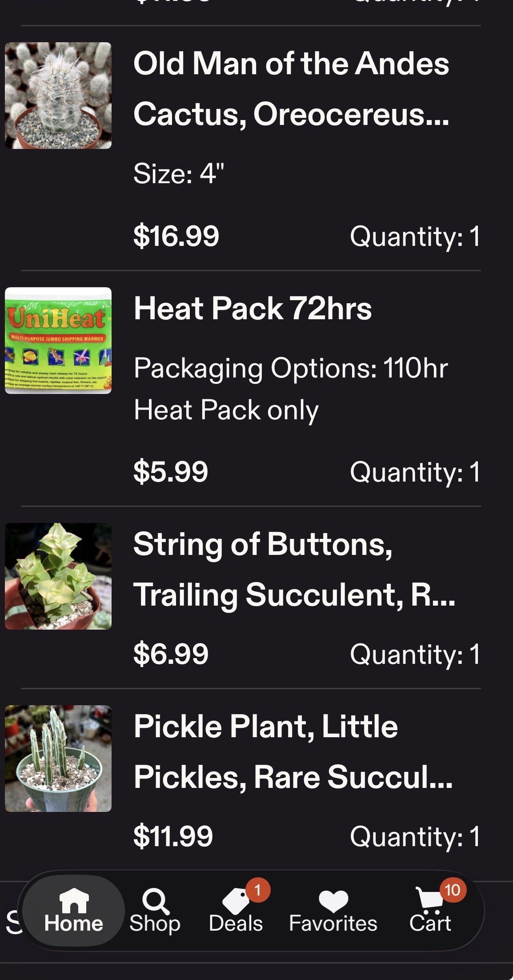
Task: View String of Buttons product image
Action: click(x=58, y=576)
